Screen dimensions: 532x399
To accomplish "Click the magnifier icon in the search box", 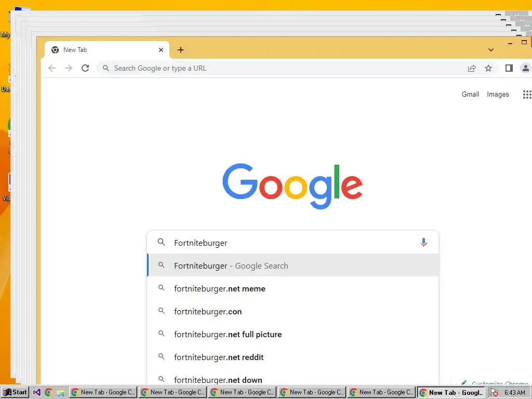I will pos(162,242).
